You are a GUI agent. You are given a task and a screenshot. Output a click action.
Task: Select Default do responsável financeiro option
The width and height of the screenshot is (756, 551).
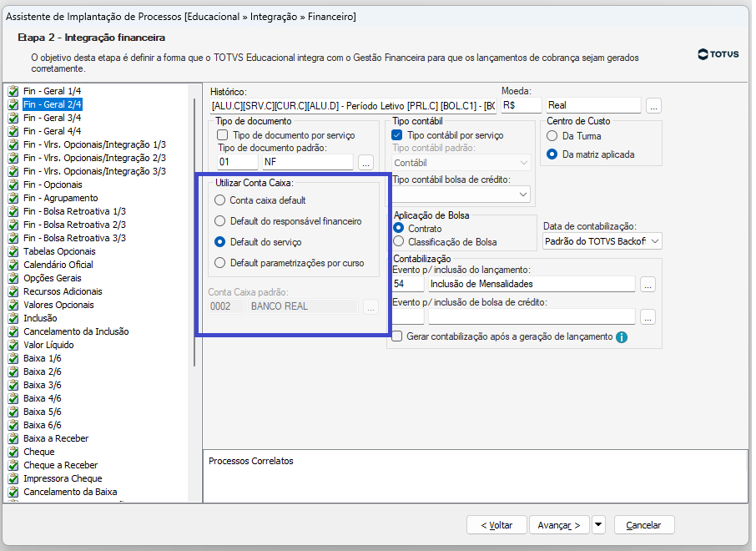click(x=219, y=221)
